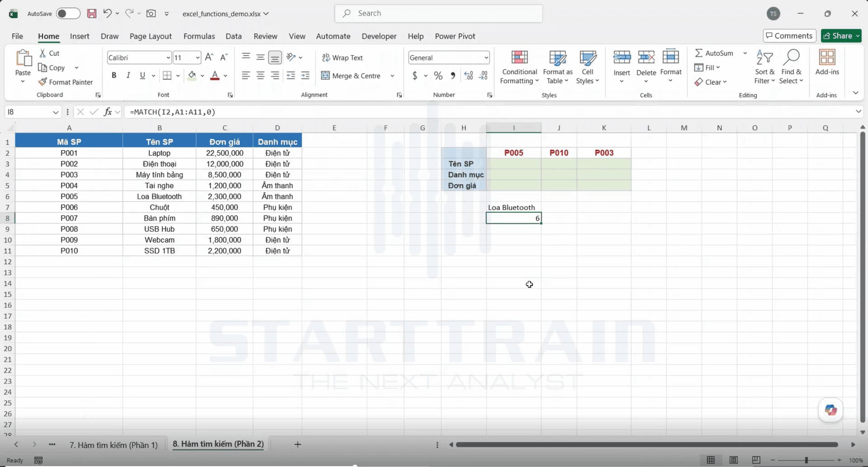Image resolution: width=868 pixels, height=467 pixels.
Task: Expand the General number format dropdown
Action: pos(486,57)
